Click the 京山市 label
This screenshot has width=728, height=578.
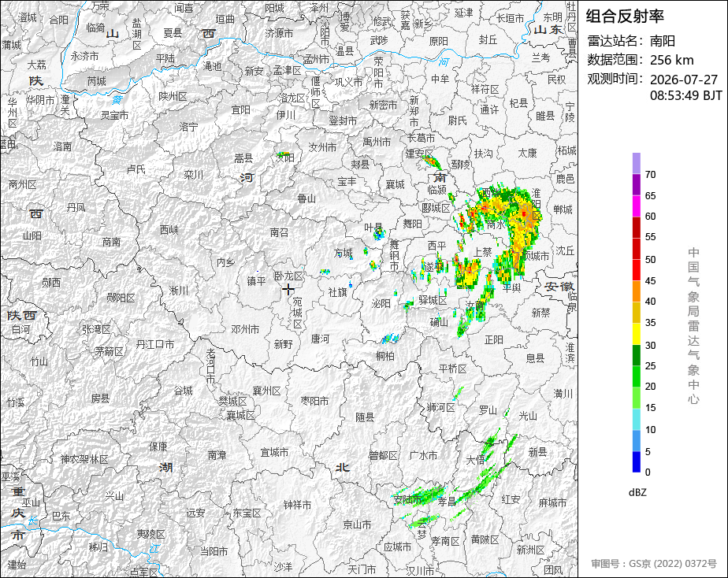[357, 524]
